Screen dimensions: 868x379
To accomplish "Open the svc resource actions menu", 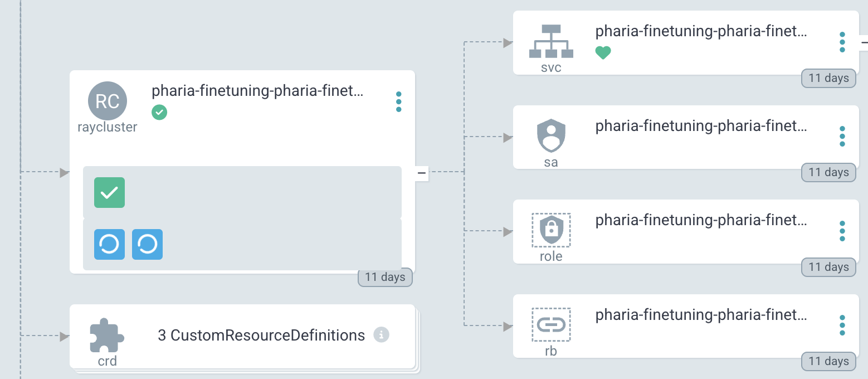I will pyautogui.click(x=842, y=42).
